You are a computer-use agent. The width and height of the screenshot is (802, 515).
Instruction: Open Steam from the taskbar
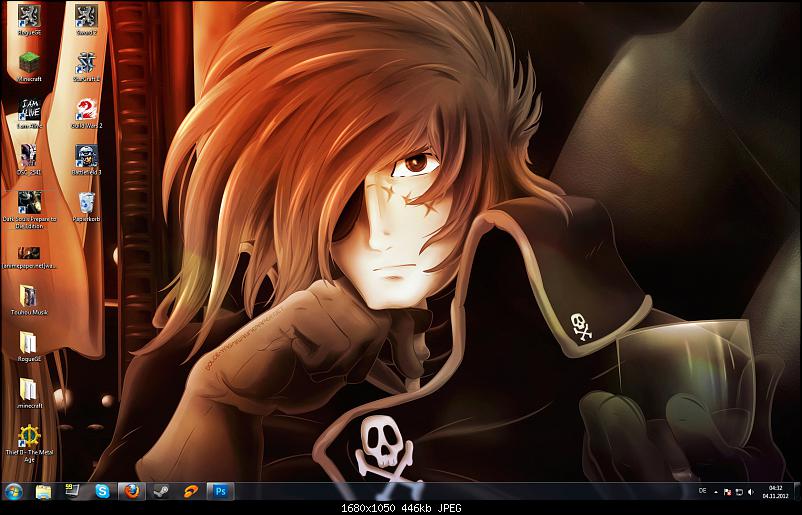coord(161,491)
